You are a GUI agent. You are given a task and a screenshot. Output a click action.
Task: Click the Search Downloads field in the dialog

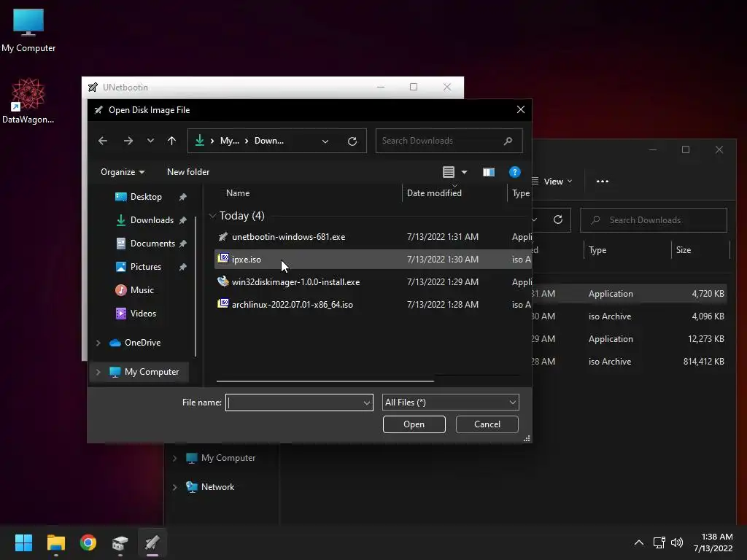[449, 141]
